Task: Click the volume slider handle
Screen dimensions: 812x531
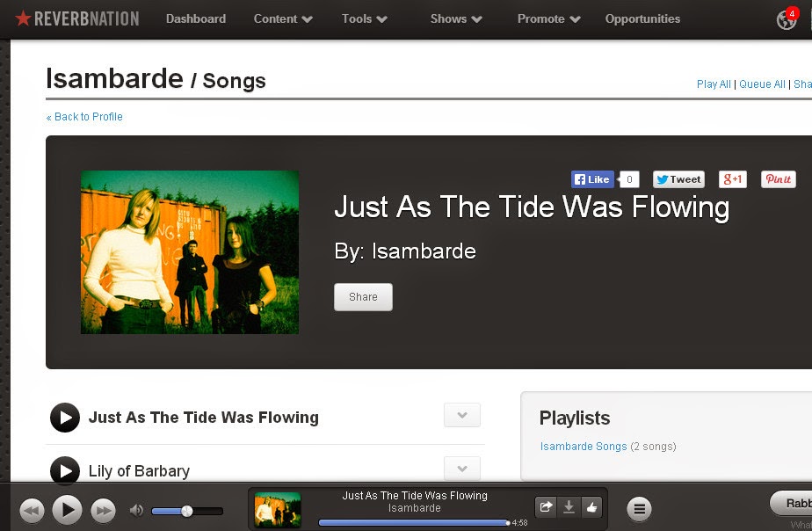Action: click(x=187, y=512)
